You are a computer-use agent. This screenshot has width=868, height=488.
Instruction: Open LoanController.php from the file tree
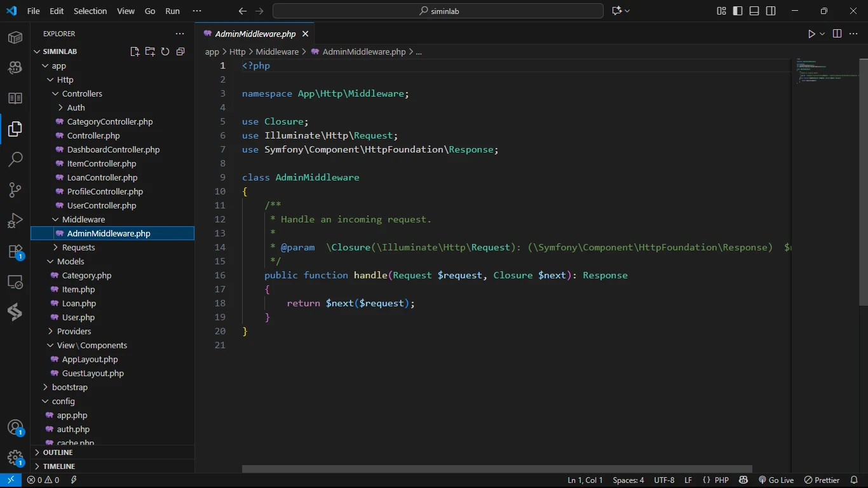pos(102,177)
